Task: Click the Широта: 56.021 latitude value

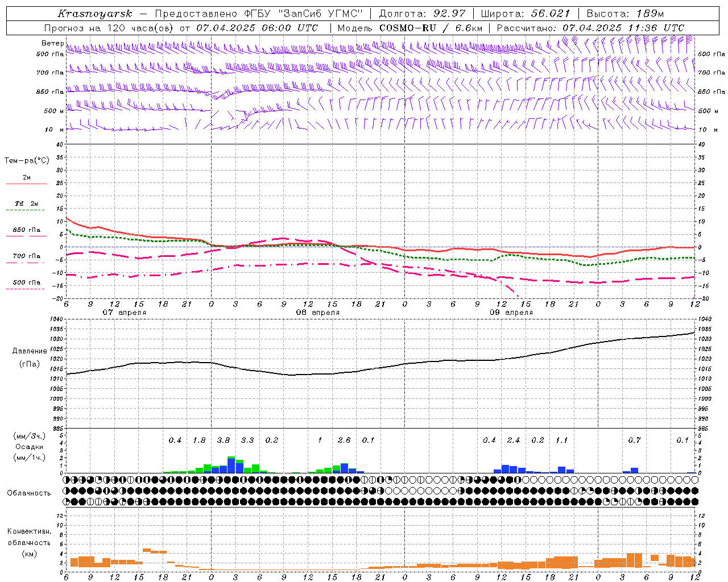Action: point(525,14)
